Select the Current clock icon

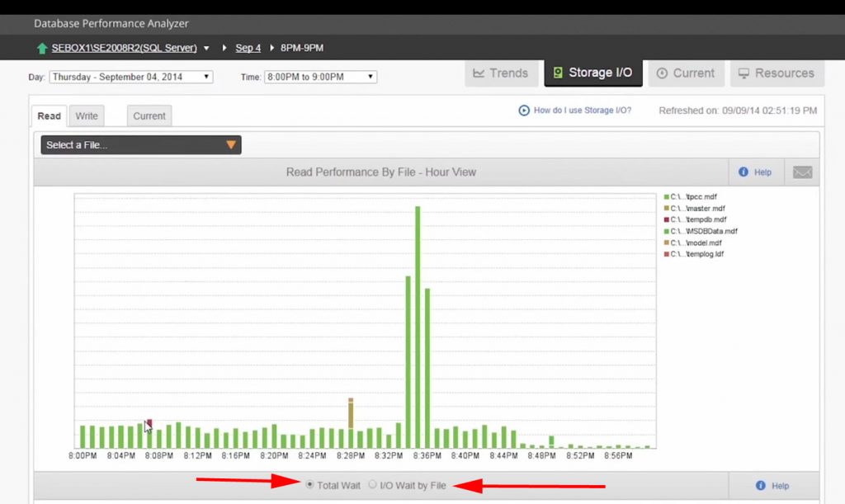(x=664, y=73)
